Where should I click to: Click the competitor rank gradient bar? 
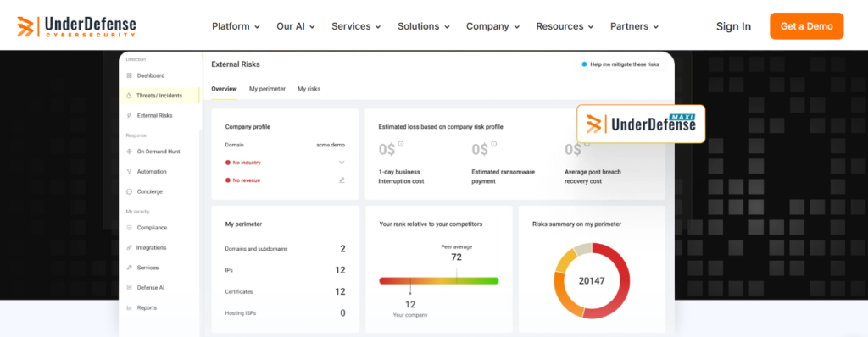point(439,280)
